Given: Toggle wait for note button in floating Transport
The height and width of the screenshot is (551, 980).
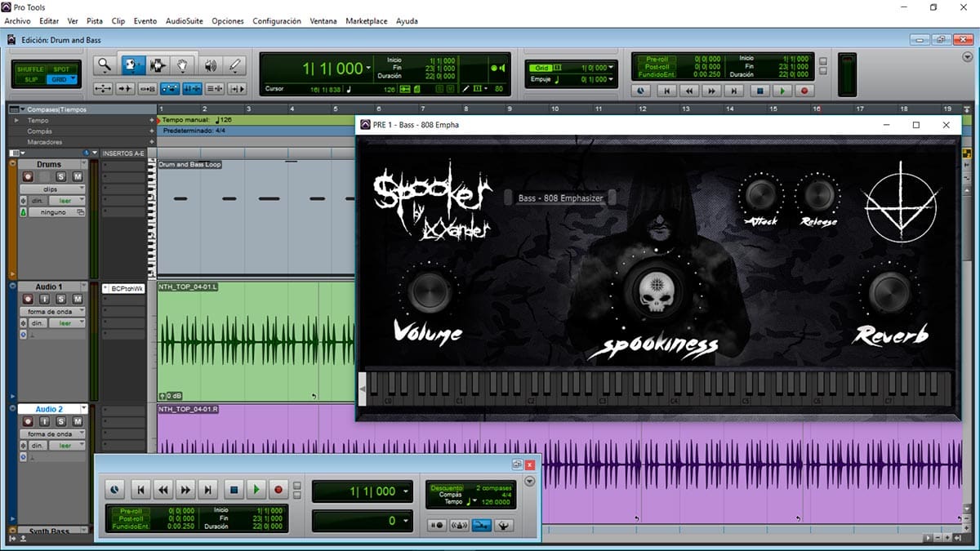Looking at the screenshot, I should (438, 525).
